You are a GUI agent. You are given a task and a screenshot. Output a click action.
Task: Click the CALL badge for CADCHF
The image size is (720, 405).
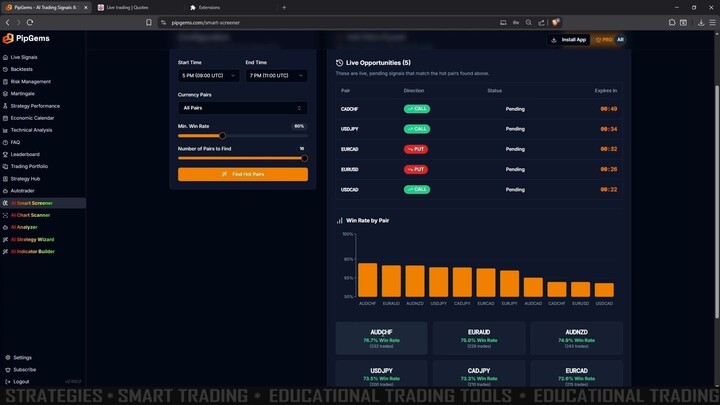[x=417, y=109]
